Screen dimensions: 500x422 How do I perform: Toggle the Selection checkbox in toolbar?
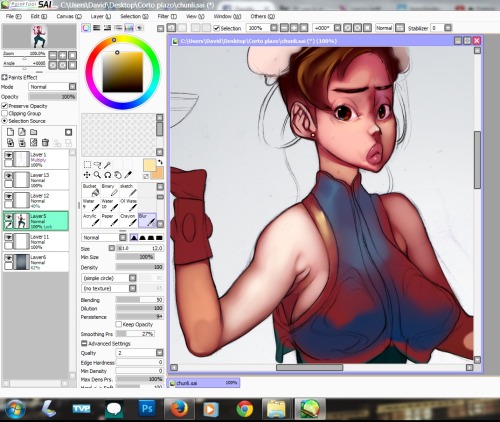tap(216, 28)
